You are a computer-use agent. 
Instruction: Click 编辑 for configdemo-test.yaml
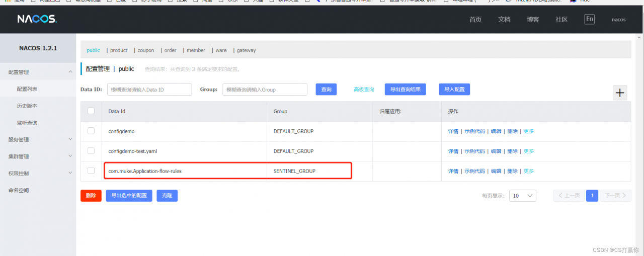pos(496,151)
